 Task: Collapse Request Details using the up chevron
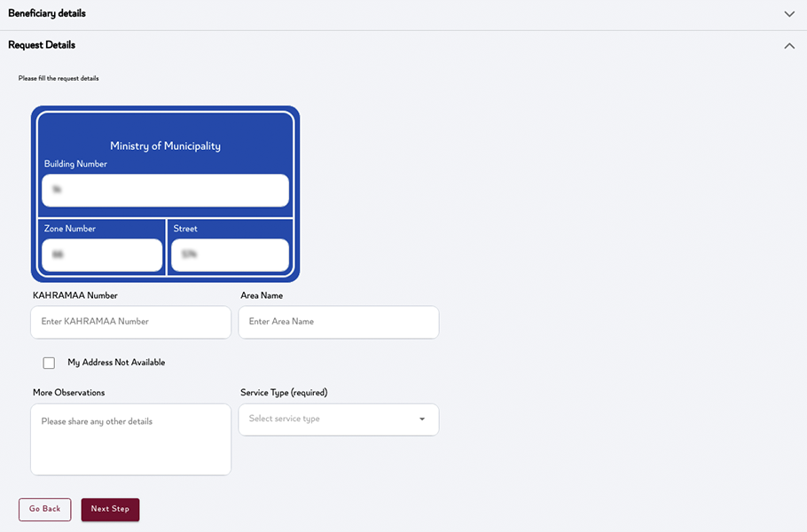click(x=789, y=46)
